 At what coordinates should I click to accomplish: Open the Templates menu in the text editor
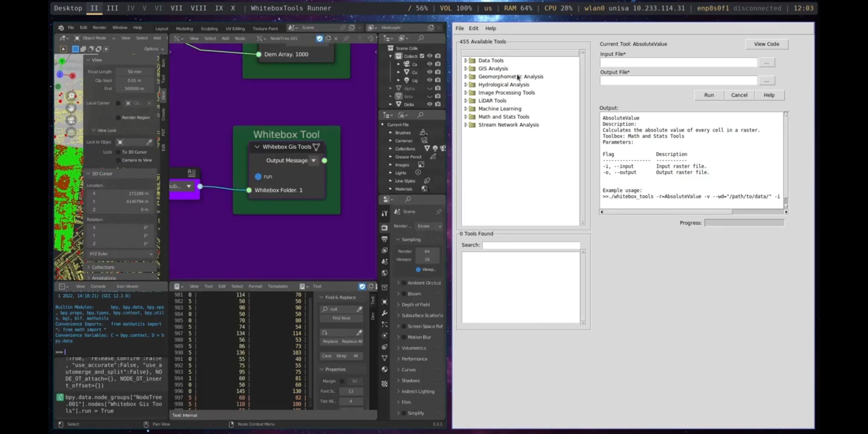pyautogui.click(x=278, y=286)
